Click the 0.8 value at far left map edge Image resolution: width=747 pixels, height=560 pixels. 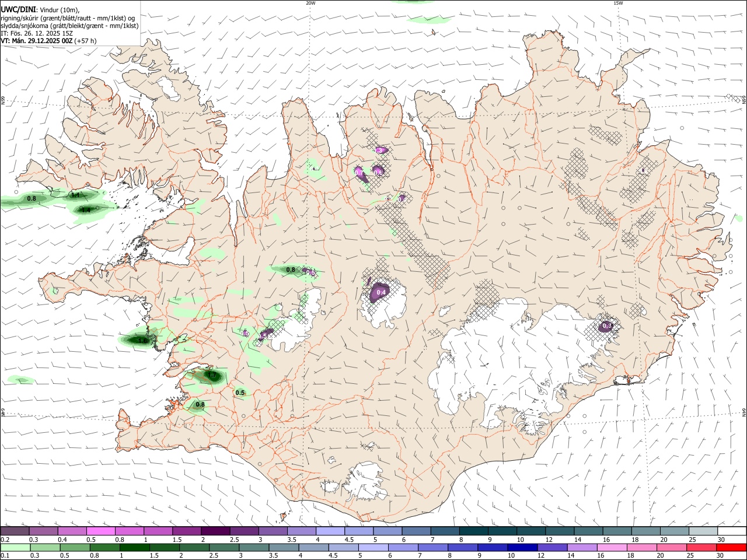[x=32, y=198]
